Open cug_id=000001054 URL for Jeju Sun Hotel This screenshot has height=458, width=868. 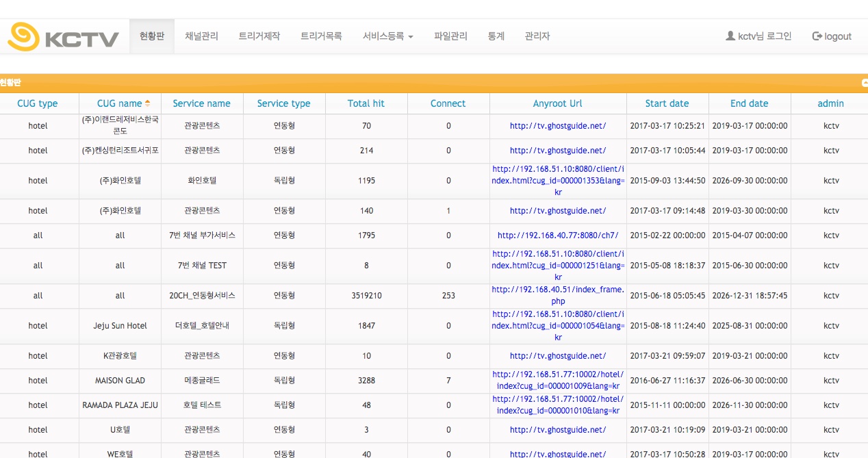tap(558, 326)
